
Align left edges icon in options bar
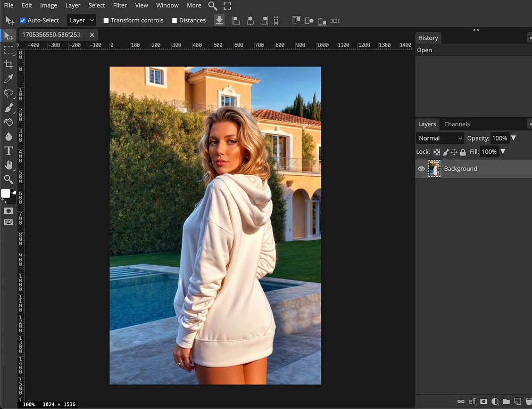pyautogui.click(x=236, y=21)
